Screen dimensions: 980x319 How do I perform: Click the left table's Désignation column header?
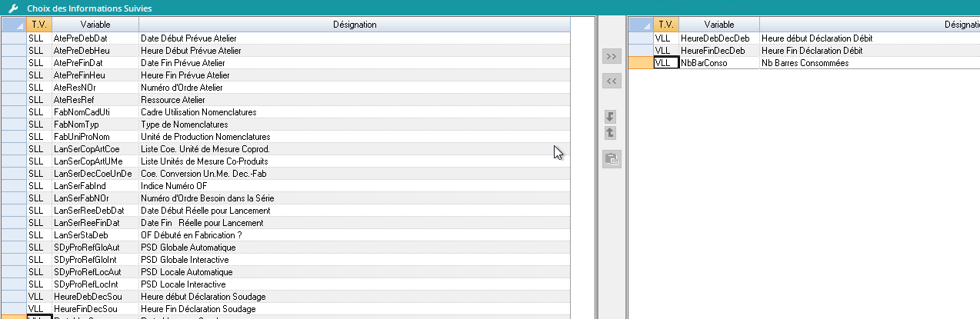point(354,25)
